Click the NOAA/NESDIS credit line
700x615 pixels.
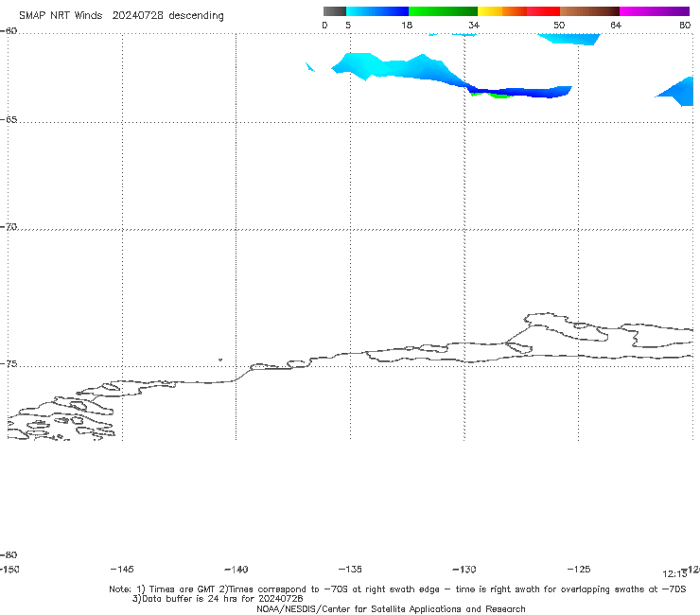[391, 608]
